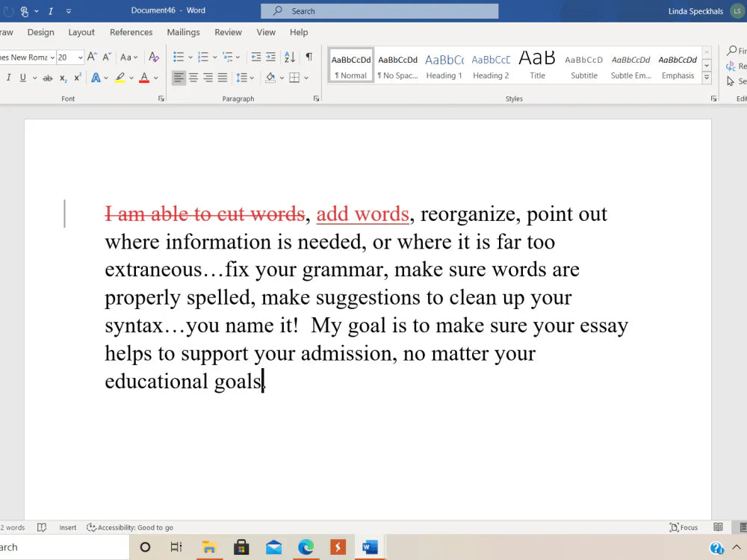Image resolution: width=747 pixels, height=560 pixels.
Task: Expand the Styles gallery more arrow
Action: 707,77
